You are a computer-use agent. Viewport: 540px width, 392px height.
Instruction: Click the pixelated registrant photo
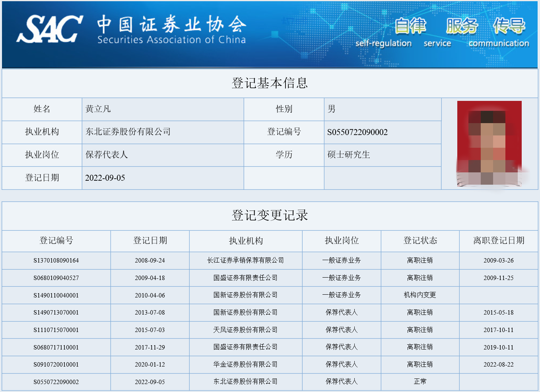pyautogui.click(x=489, y=143)
